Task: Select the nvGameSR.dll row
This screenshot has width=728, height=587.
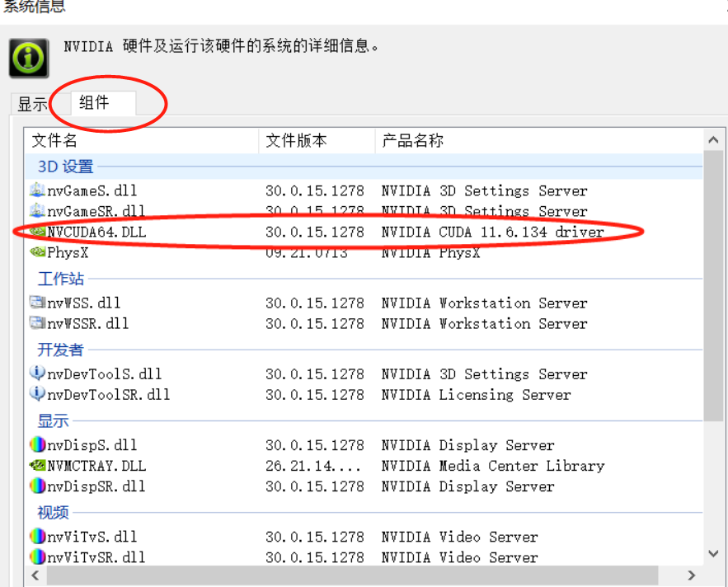Action: click(364, 211)
